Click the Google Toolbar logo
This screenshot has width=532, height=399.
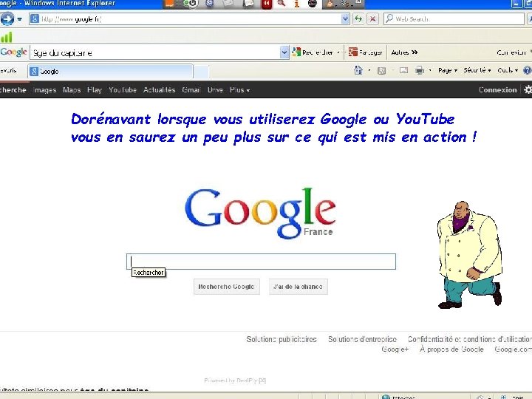(13, 52)
